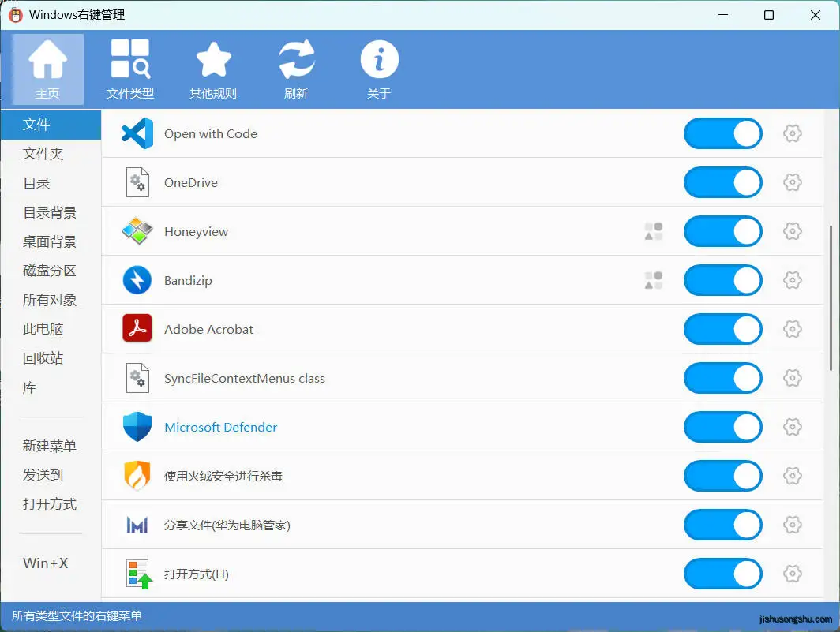Click the Adobe Acrobat label

tap(208, 329)
